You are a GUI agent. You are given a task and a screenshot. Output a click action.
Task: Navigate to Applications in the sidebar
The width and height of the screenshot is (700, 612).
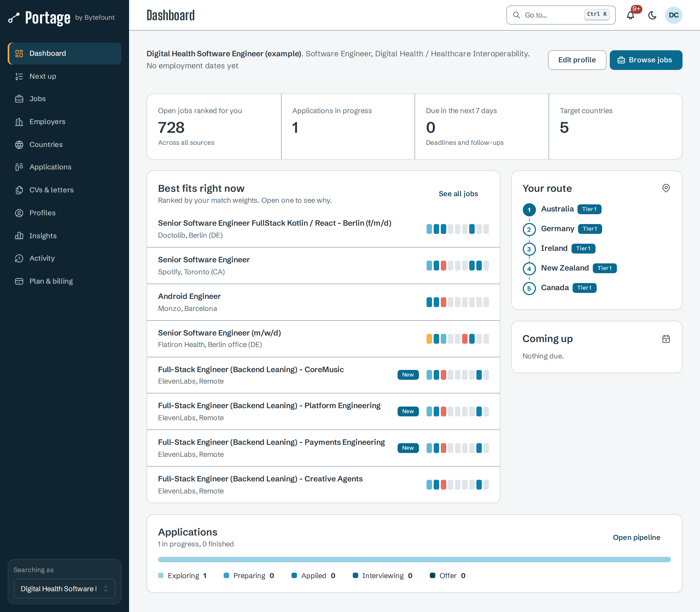click(64, 167)
